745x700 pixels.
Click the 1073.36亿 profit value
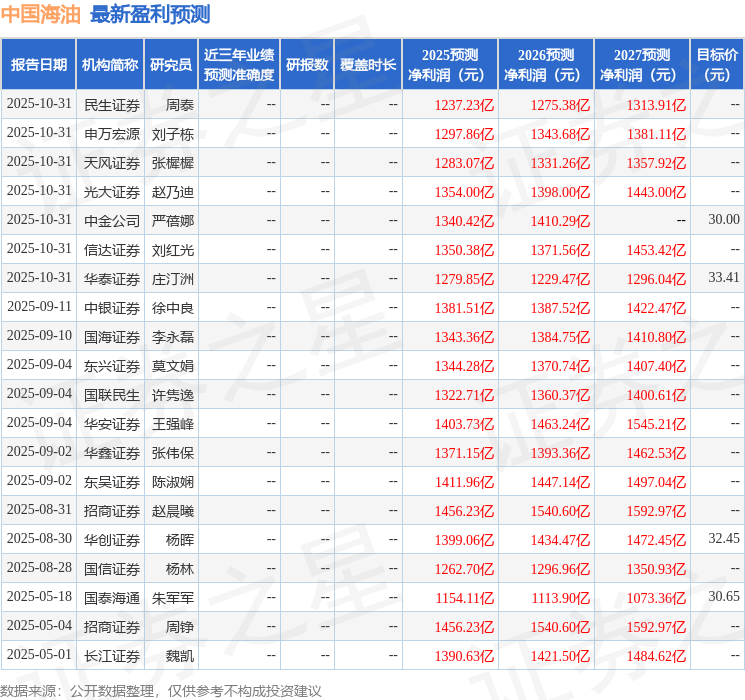point(656,598)
